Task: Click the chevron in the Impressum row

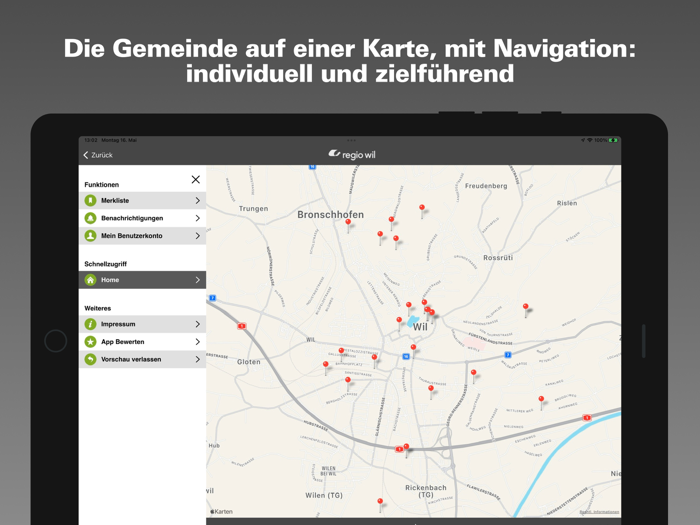Action: 197,324
